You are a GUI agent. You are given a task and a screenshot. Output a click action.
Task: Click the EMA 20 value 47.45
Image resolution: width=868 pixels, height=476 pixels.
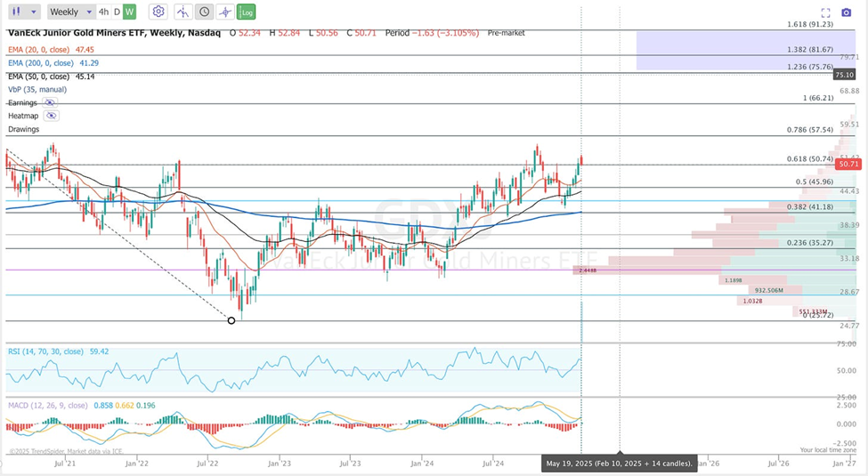coord(85,50)
